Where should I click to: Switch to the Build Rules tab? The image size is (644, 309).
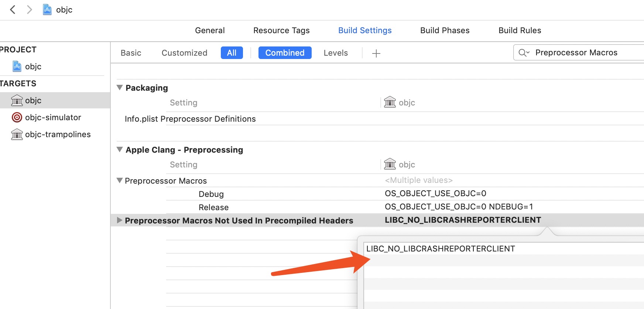click(520, 31)
